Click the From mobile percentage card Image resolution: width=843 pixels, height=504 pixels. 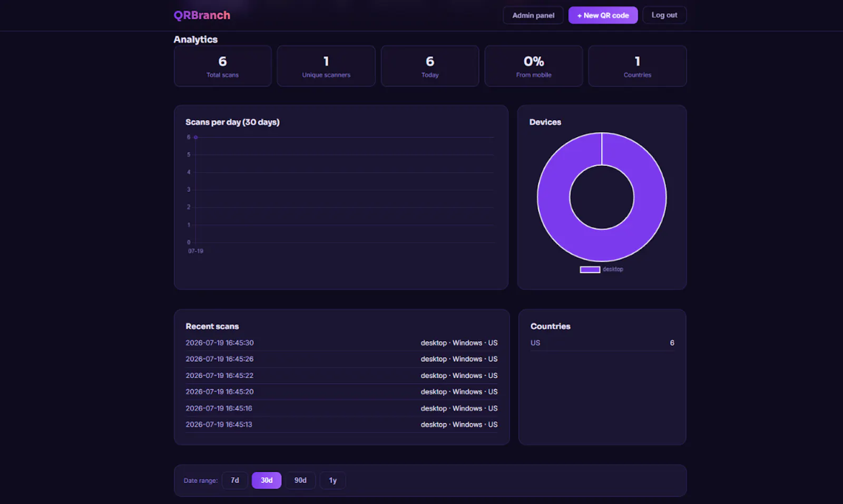(534, 66)
